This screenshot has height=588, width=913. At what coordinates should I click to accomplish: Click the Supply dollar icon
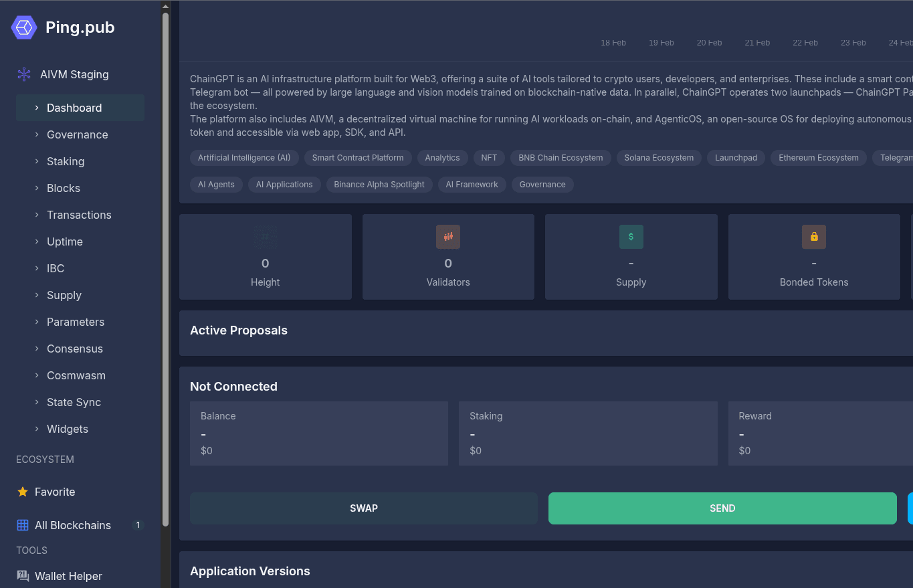(631, 237)
